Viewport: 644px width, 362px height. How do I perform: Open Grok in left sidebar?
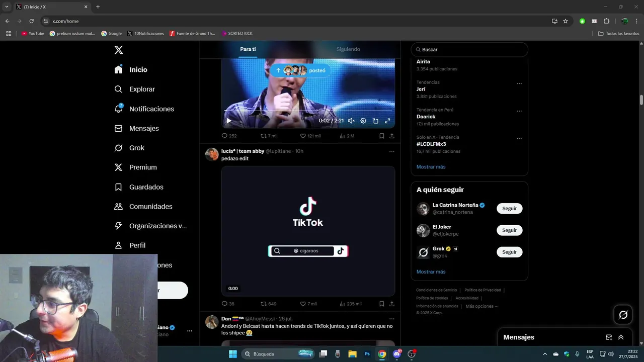point(129,148)
